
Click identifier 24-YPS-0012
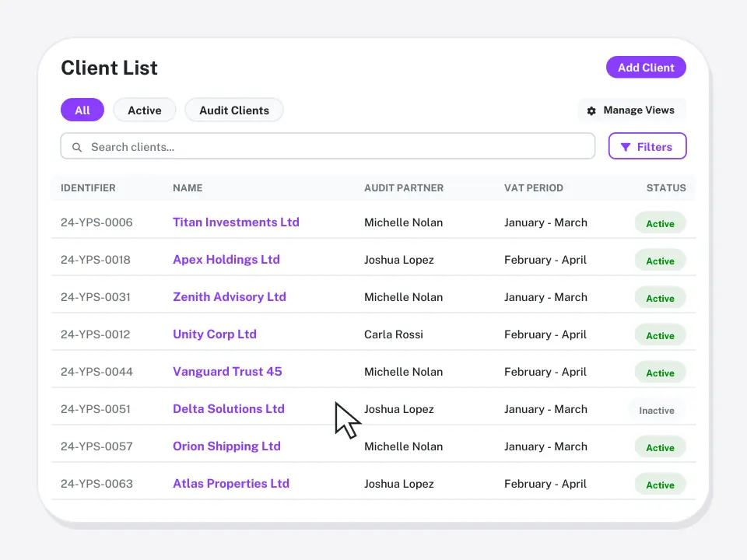coord(95,334)
